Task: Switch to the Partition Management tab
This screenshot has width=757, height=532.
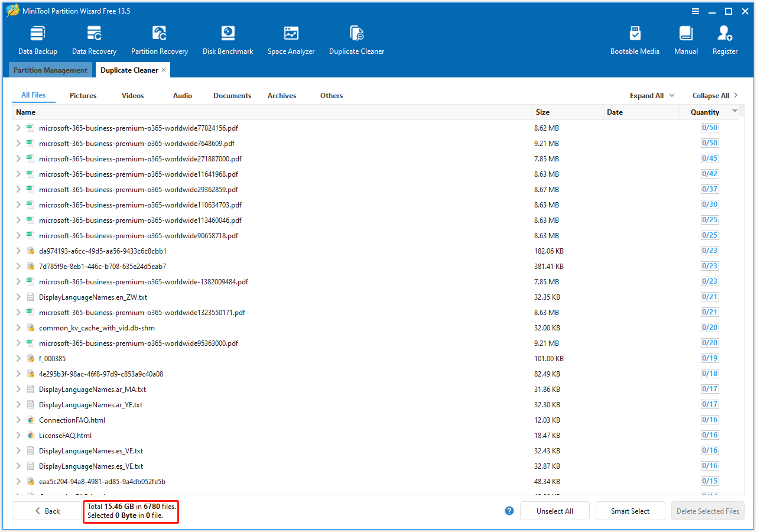Action: (50, 70)
